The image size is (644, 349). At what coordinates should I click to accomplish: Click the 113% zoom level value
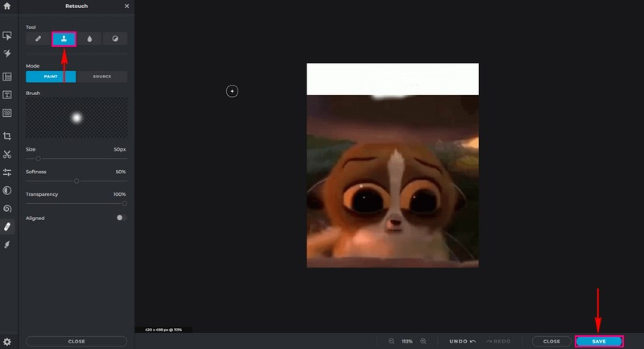[407, 341]
